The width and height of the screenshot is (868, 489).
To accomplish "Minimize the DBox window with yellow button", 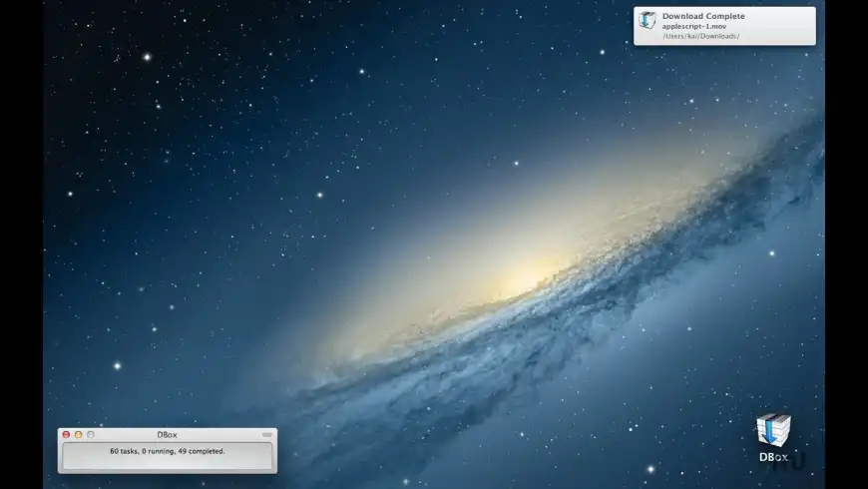I will pos(79,435).
